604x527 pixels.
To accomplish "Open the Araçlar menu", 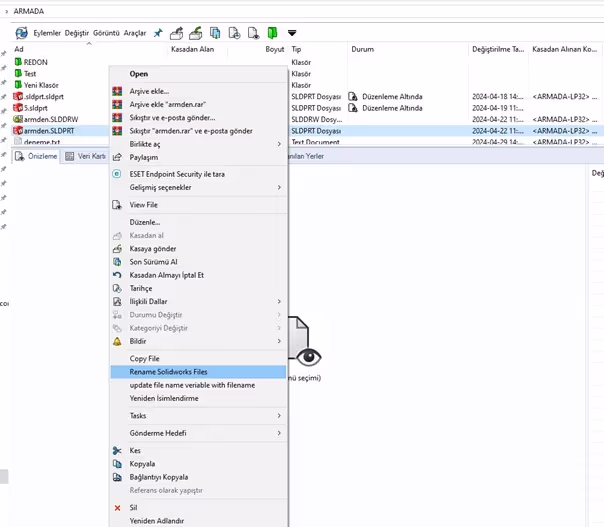I will click(x=135, y=33).
